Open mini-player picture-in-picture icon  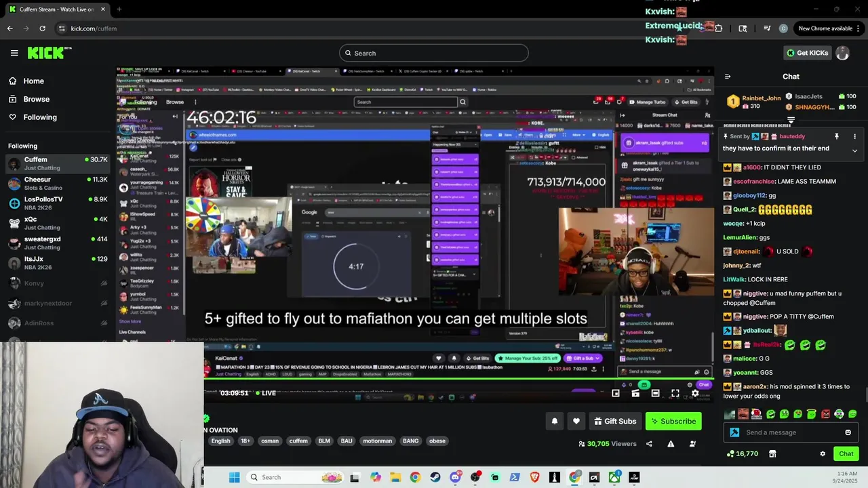(x=616, y=393)
